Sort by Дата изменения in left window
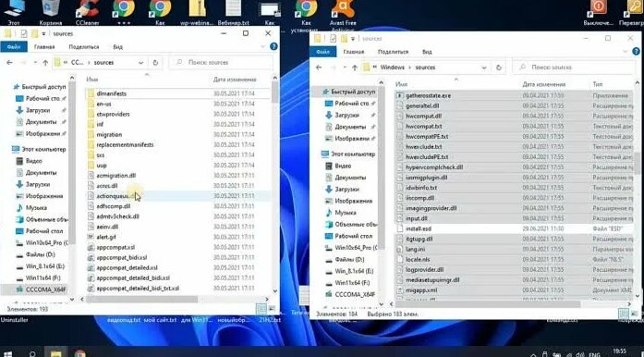644x357 pixels. (x=235, y=80)
